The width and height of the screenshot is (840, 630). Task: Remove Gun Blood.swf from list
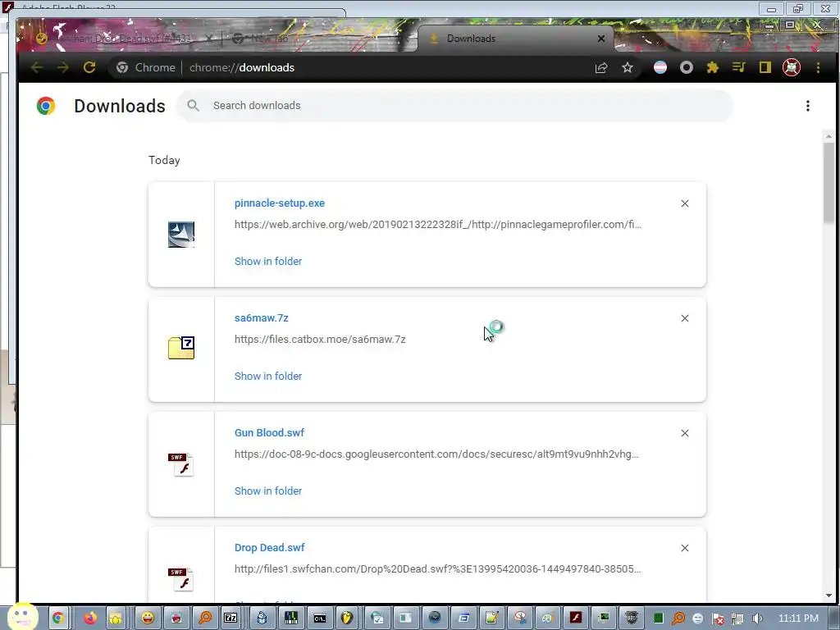[685, 433]
